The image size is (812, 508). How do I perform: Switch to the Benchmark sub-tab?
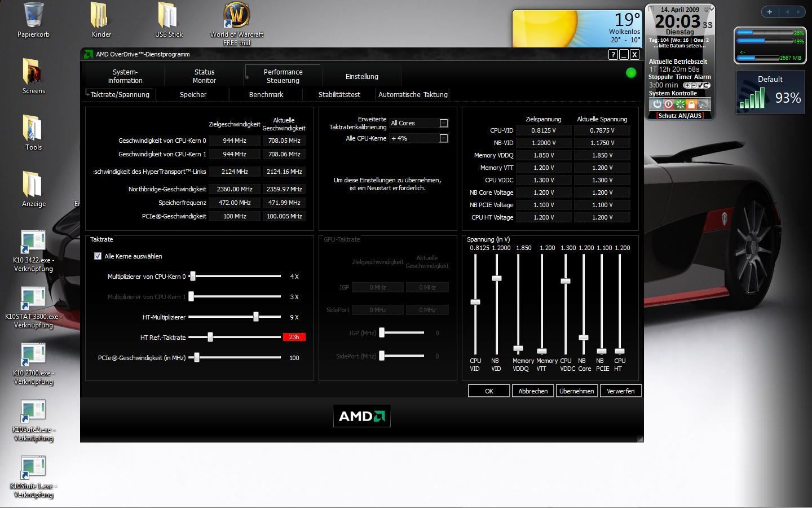pyautogui.click(x=266, y=94)
